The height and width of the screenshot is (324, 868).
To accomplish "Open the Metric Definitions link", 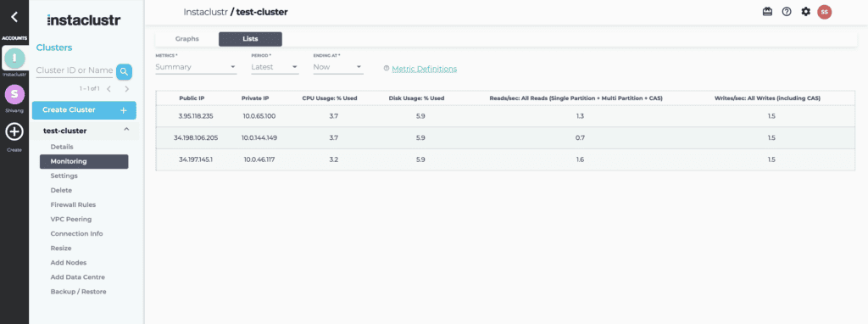I will coord(425,69).
